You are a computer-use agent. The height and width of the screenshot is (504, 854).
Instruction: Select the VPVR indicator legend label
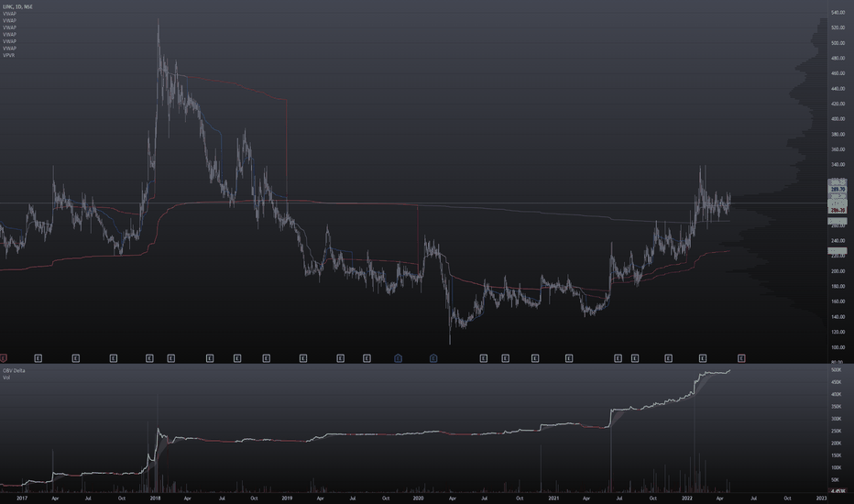[x=9, y=56]
